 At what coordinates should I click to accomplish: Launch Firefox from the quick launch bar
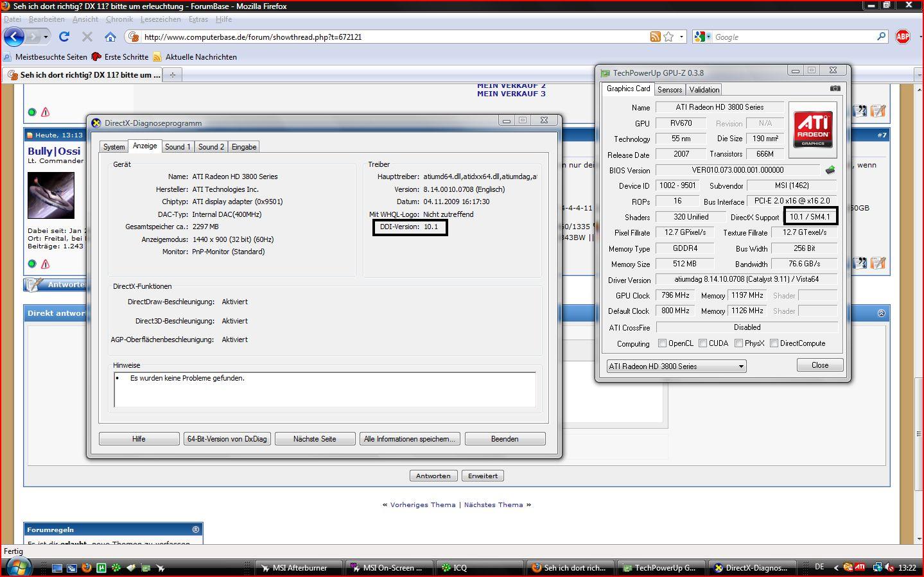87,568
